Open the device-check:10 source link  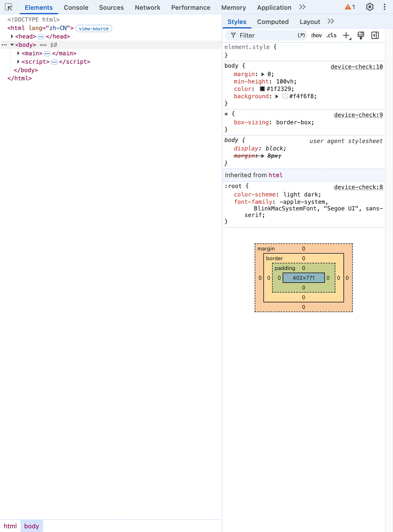coord(357,67)
